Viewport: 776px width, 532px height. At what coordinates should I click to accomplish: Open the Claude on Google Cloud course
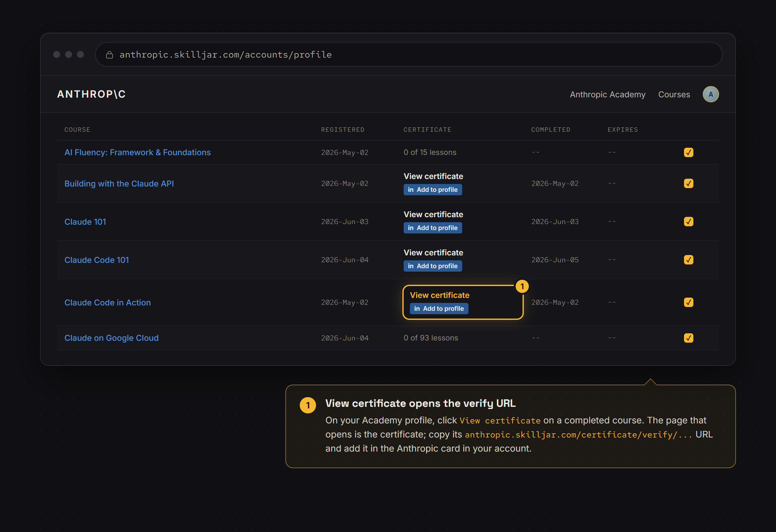click(111, 338)
